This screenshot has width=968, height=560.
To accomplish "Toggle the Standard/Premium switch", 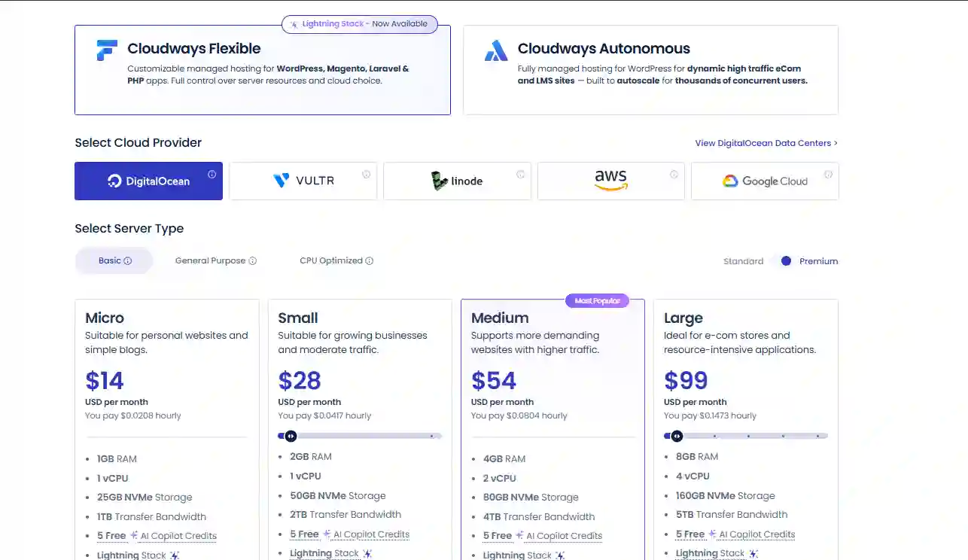I will [783, 261].
